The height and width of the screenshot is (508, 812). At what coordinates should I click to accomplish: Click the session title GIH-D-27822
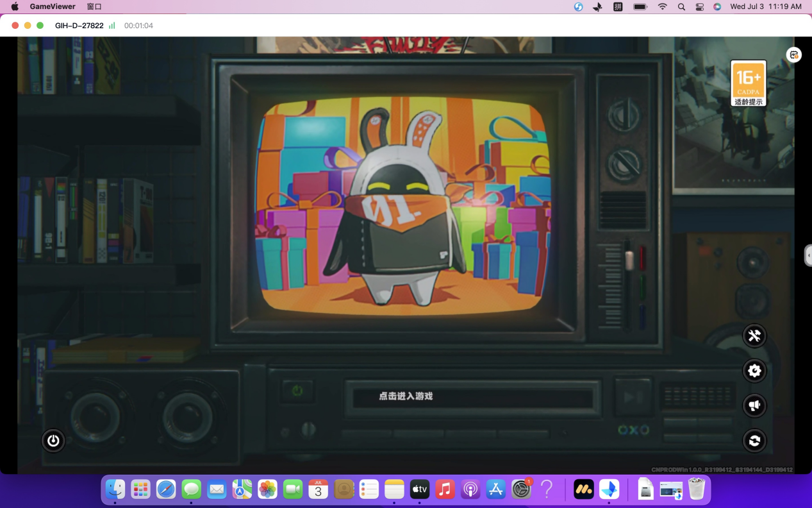click(x=79, y=26)
